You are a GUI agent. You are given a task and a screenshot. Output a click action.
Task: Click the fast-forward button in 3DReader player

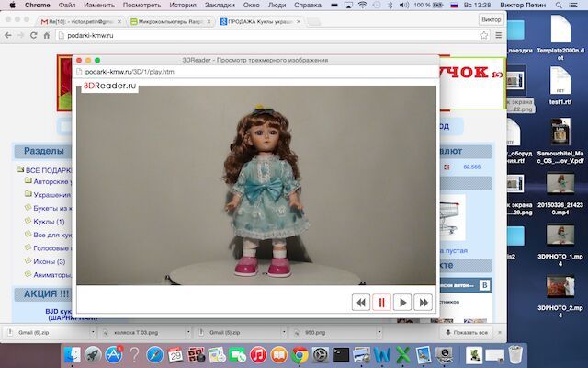(423, 303)
